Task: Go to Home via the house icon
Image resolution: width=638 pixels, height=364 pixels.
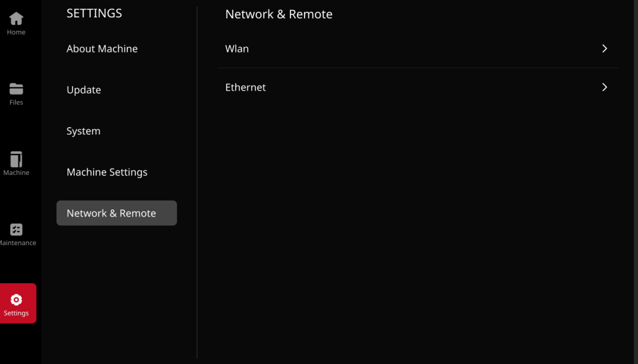Action: click(16, 18)
